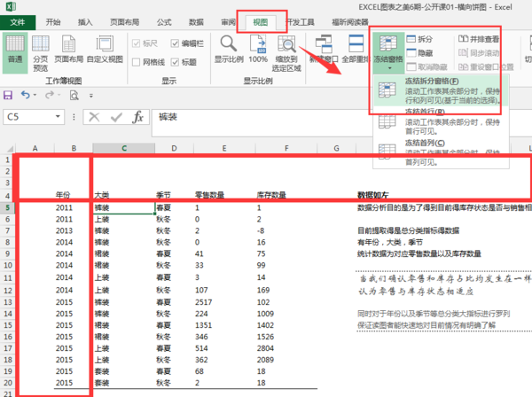The image size is (532, 397).
Task: Click 并排查看 view side by side
Action: (x=479, y=39)
